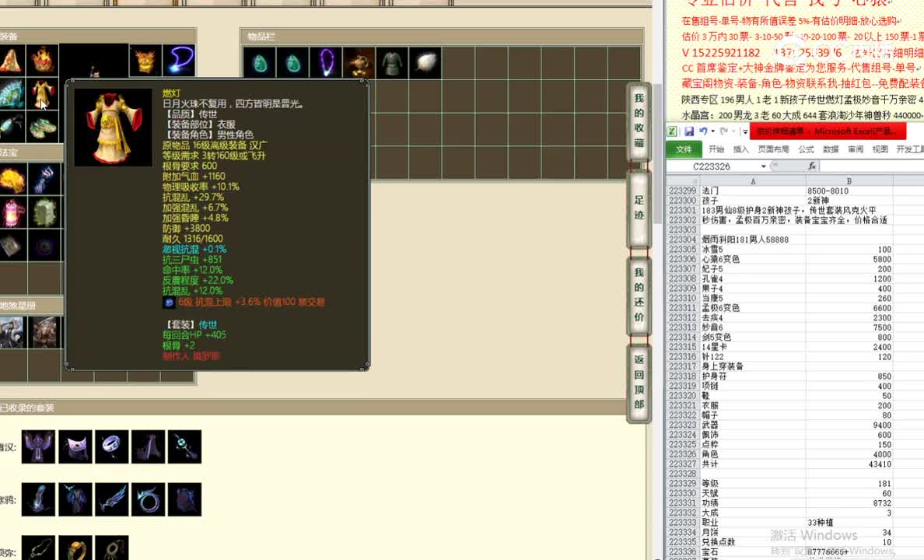Select the yellow robe equipment icon
924x560 pixels.
[x=42, y=94]
